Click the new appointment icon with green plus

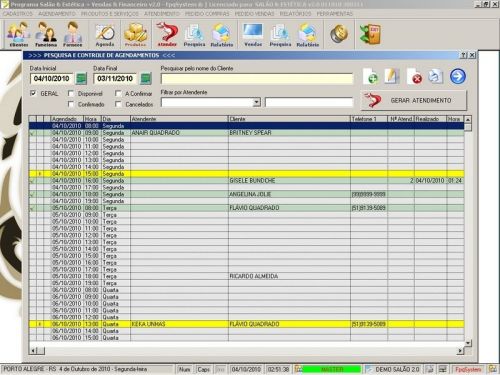[x=371, y=76]
